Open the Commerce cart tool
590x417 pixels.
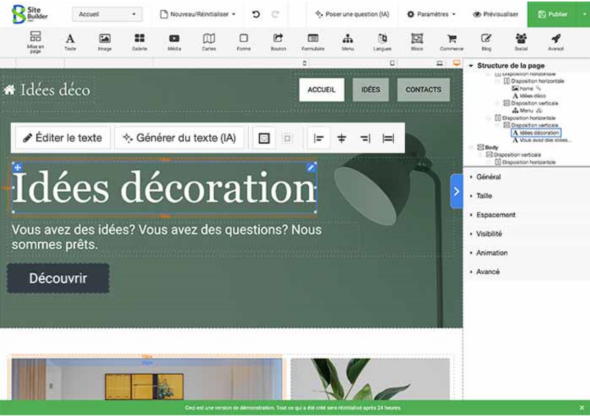point(452,42)
